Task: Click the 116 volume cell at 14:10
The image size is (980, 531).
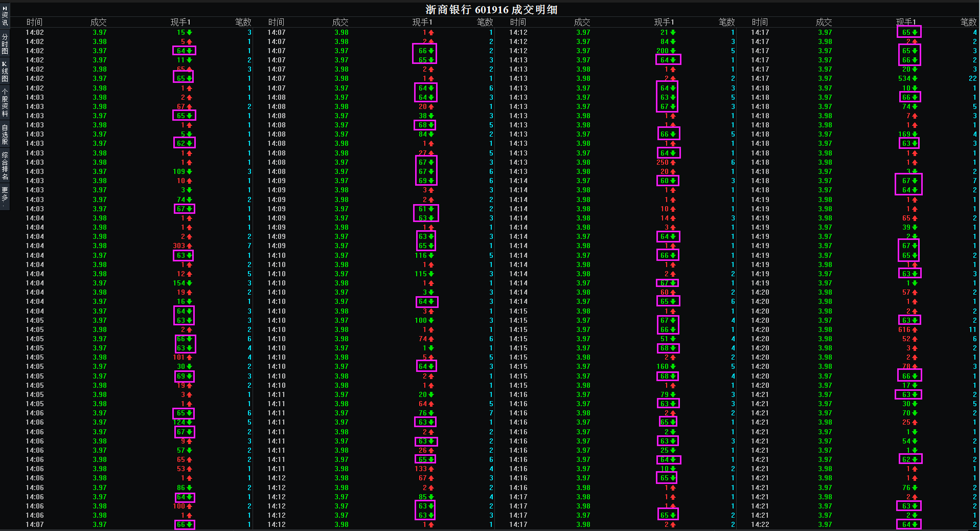Action: click(424, 255)
